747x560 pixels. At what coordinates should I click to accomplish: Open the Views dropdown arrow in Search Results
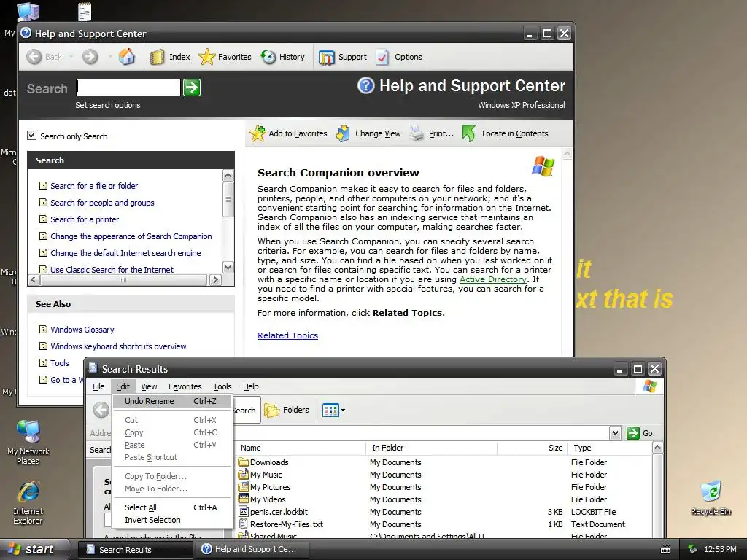[x=343, y=410]
